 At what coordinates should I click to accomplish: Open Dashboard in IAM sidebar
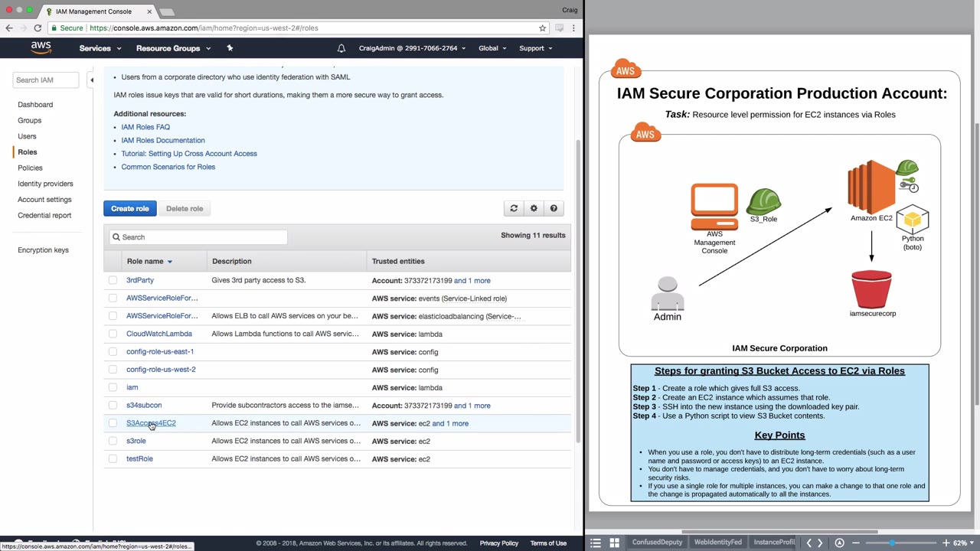tap(35, 104)
